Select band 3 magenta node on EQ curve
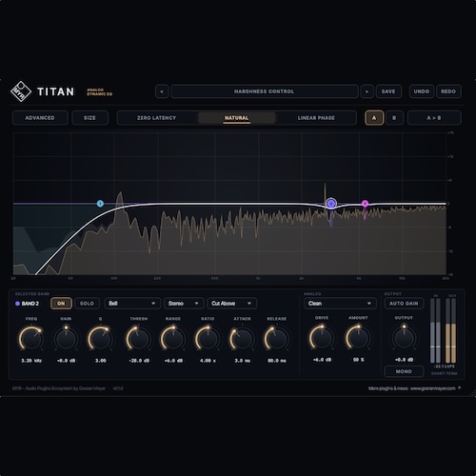The height and width of the screenshot is (476, 476). pos(365,204)
